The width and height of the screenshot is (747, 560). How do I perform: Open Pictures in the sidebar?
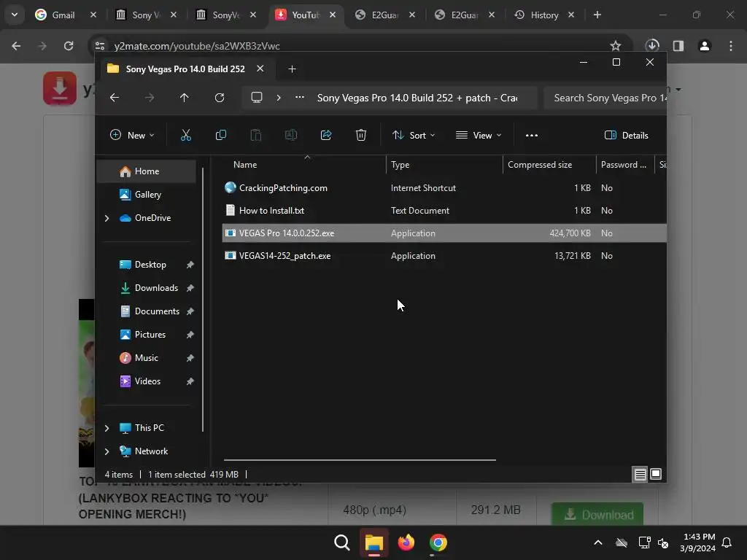(149, 335)
